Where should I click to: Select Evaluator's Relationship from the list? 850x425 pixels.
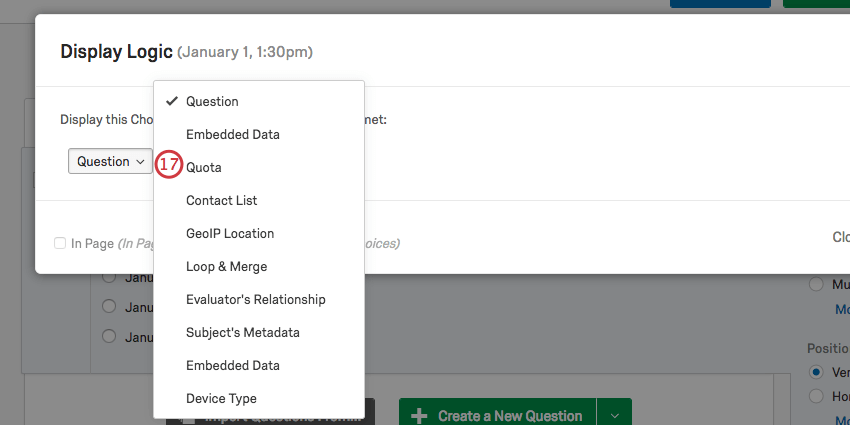(x=255, y=299)
